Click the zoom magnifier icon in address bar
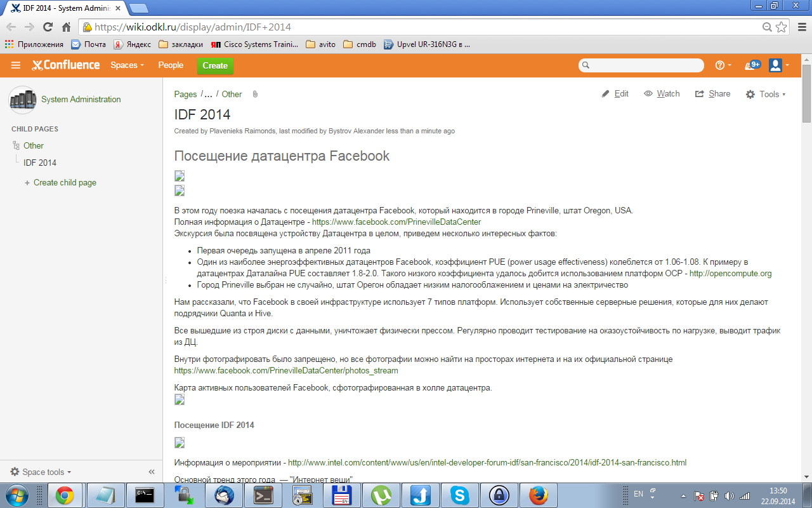Viewport: 812px width, 508px height. [767, 27]
